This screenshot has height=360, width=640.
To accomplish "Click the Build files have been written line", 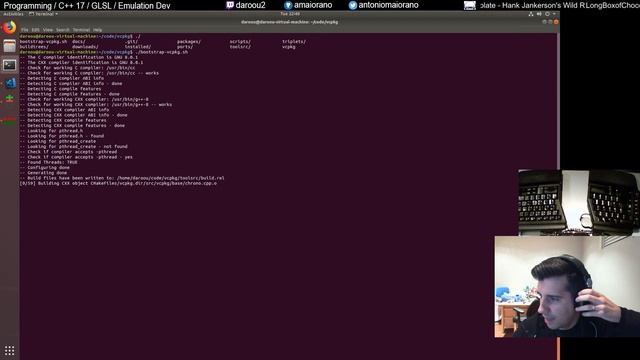I will click(x=122, y=178).
